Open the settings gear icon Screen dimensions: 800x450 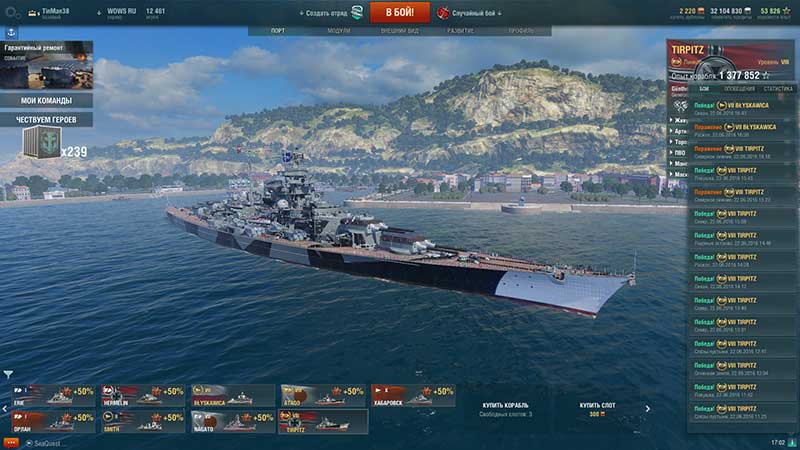point(12,13)
